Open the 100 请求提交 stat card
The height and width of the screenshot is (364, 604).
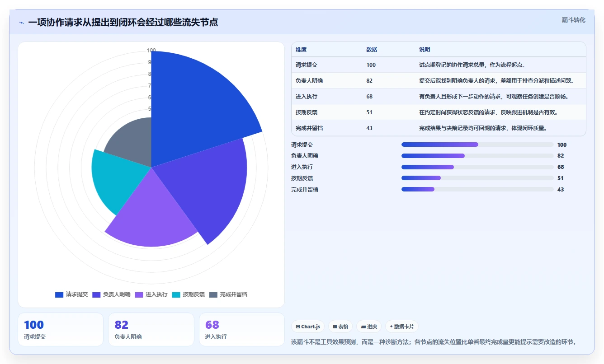click(61, 330)
